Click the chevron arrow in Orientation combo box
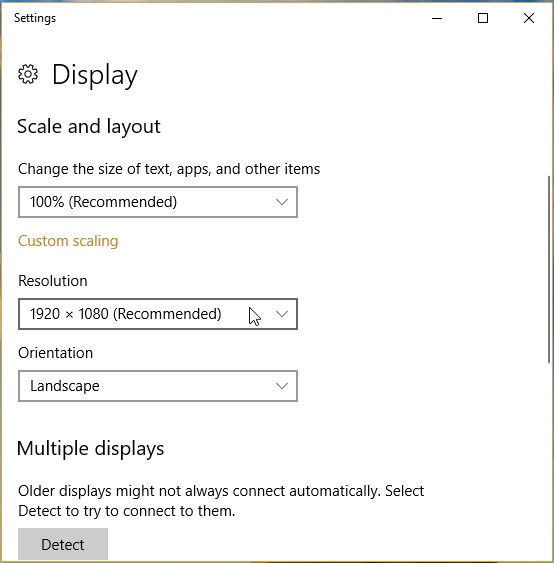 tap(282, 386)
